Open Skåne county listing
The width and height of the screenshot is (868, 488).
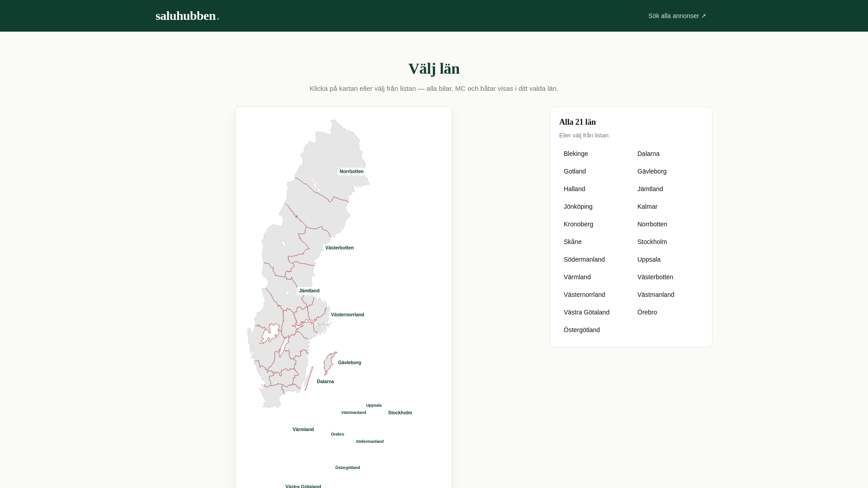tap(594, 242)
